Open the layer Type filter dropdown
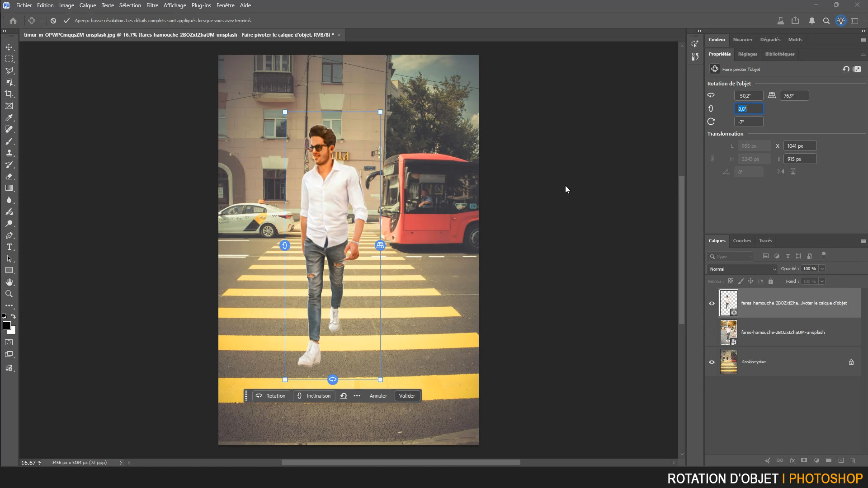Screen dimensions: 868x488 (x=731, y=256)
